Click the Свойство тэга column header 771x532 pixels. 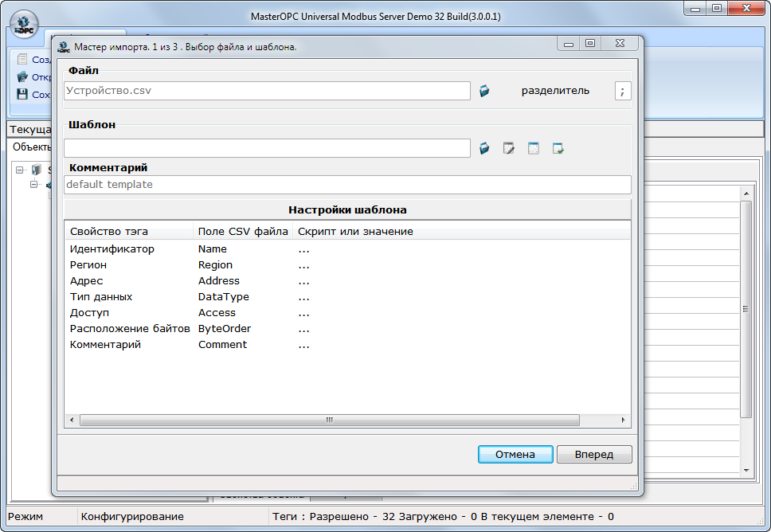coord(129,232)
